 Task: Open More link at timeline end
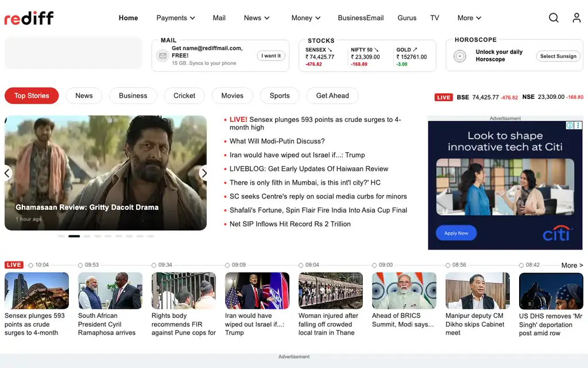point(572,265)
